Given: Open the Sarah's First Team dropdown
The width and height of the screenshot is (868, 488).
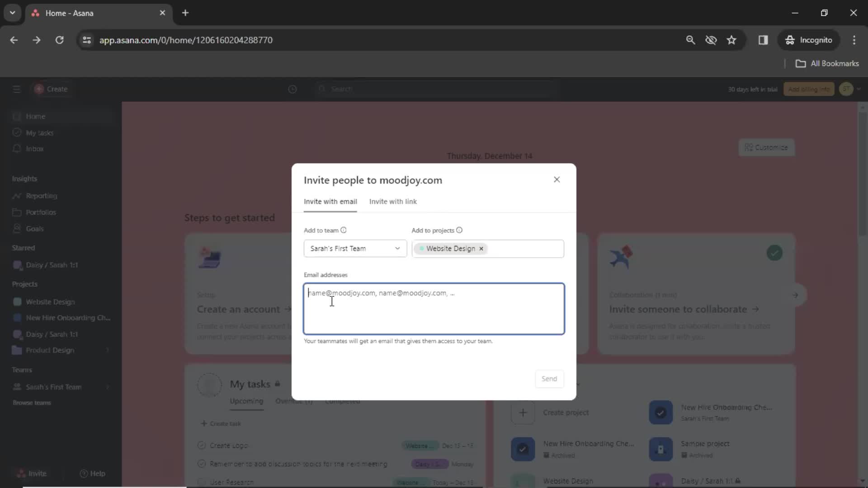Looking at the screenshot, I should (x=355, y=249).
